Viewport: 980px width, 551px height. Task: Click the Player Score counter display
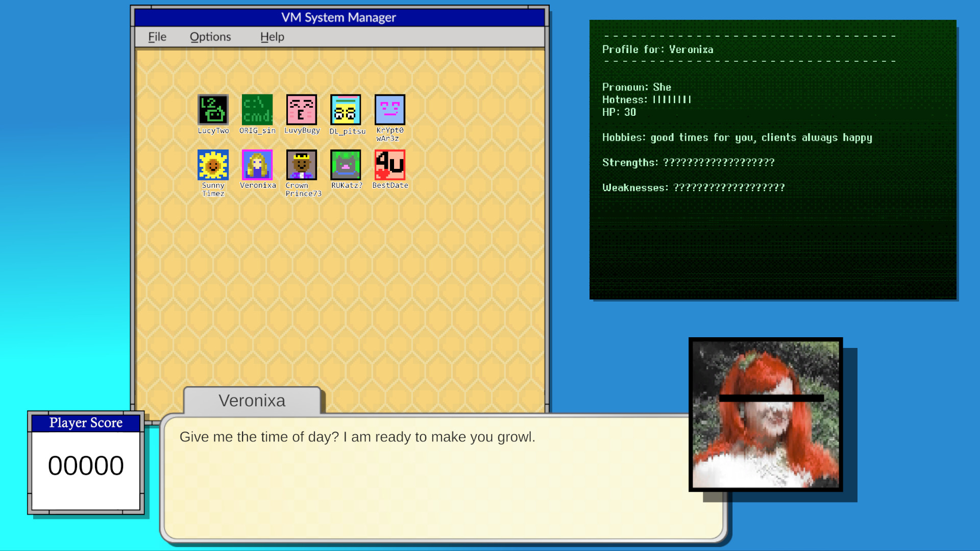coord(86,464)
